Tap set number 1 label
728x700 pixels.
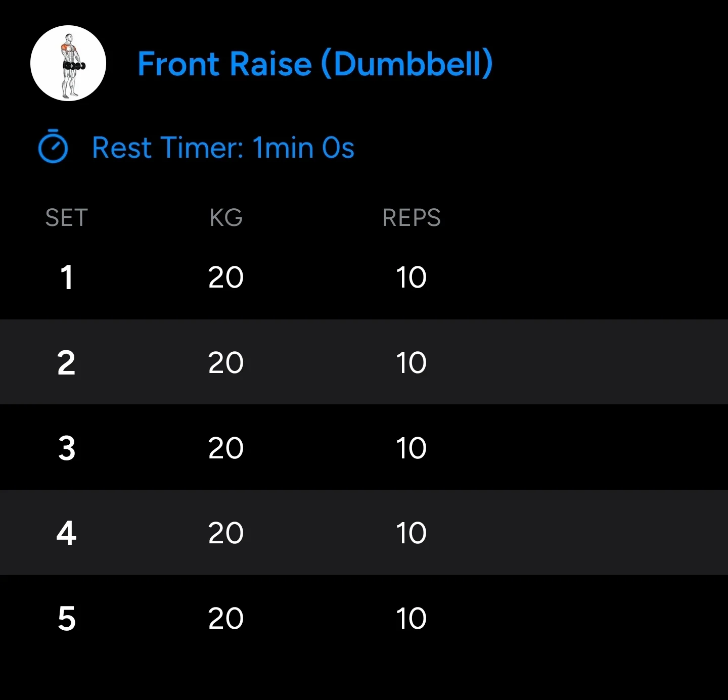pyautogui.click(x=67, y=277)
